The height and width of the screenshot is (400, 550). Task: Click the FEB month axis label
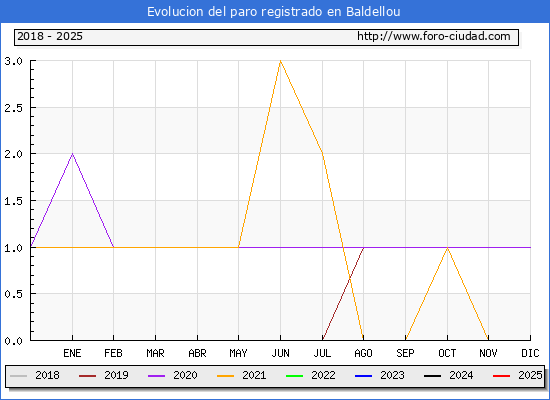tap(113, 353)
